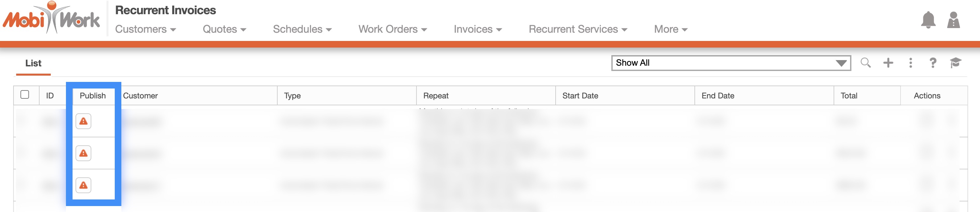Switch to the List tab

pos(34,63)
